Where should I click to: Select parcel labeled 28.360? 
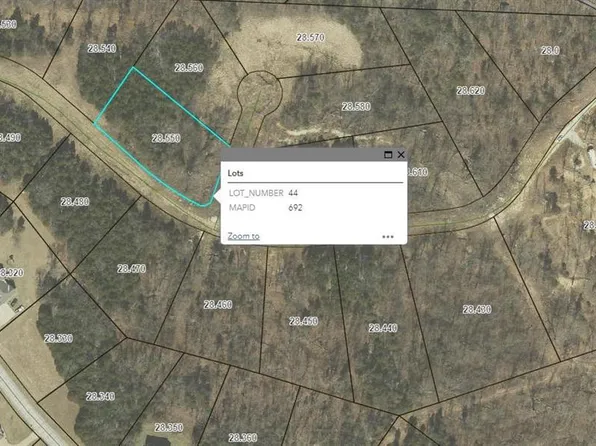tap(243, 438)
